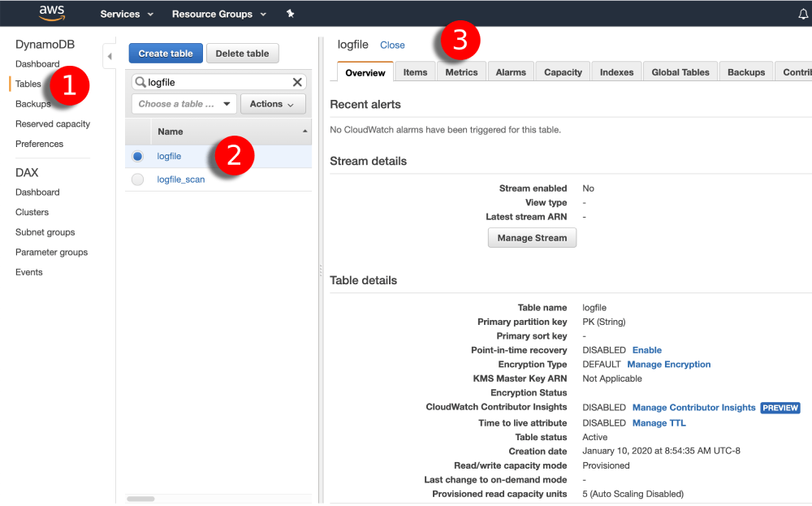This screenshot has height=506, width=812.
Task: Open Subnet groups in sidebar
Action: pyautogui.click(x=45, y=232)
